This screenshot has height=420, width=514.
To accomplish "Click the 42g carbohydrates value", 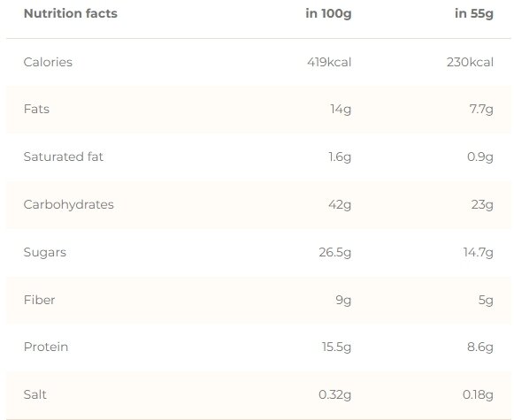I will point(340,205).
